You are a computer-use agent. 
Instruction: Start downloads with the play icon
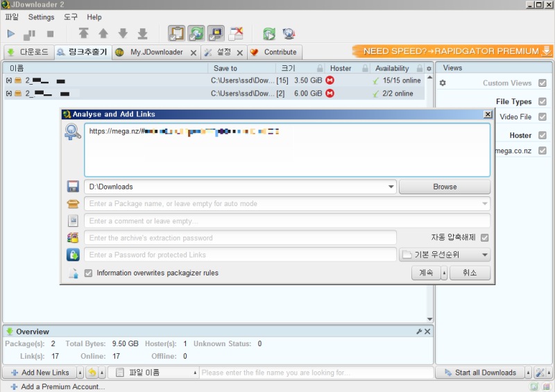coord(11,34)
